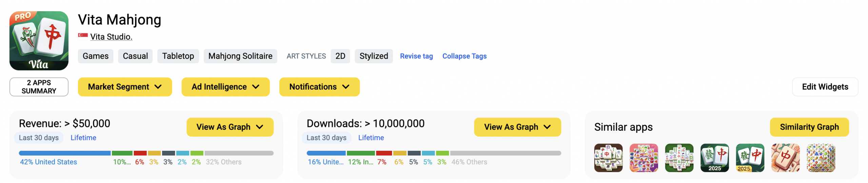Open the pink fruit tile similar app
868x183 pixels.
(x=644, y=158)
